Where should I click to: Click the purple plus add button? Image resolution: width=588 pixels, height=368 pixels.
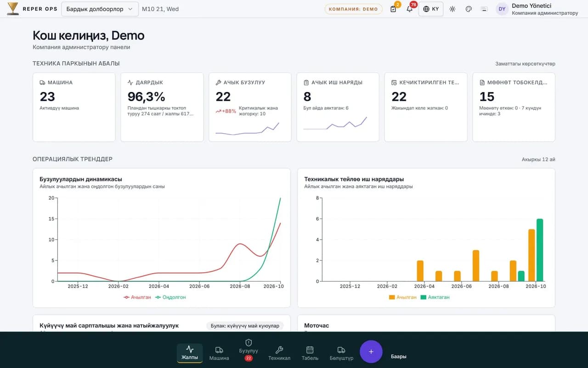371,352
